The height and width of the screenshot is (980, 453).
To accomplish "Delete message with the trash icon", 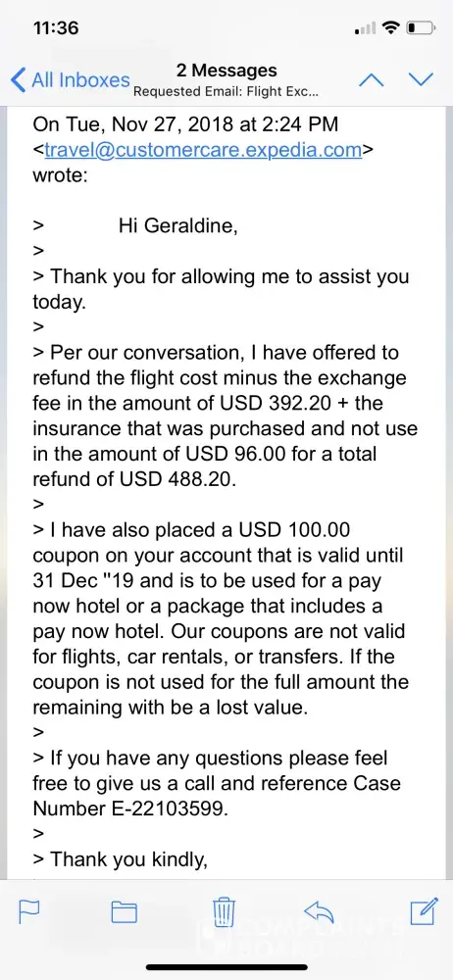I will click(x=224, y=911).
